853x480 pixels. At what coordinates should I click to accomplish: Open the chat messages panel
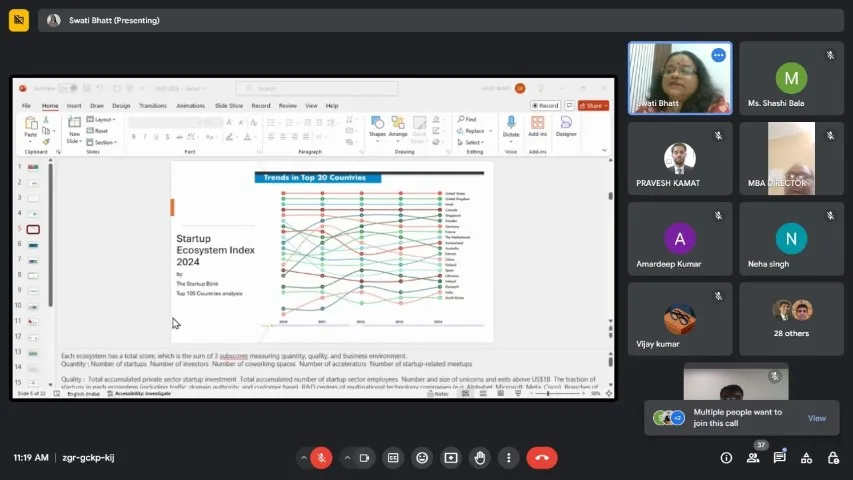coord(779,458)
